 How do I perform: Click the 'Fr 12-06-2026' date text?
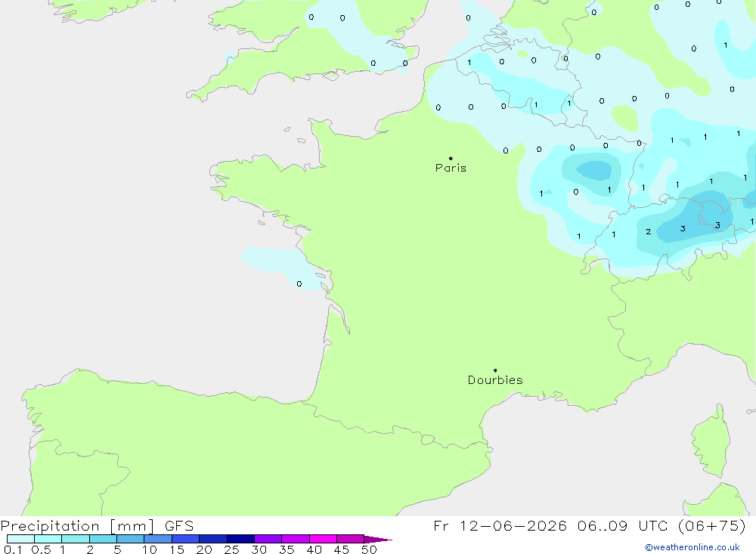(x=500, y=526)
